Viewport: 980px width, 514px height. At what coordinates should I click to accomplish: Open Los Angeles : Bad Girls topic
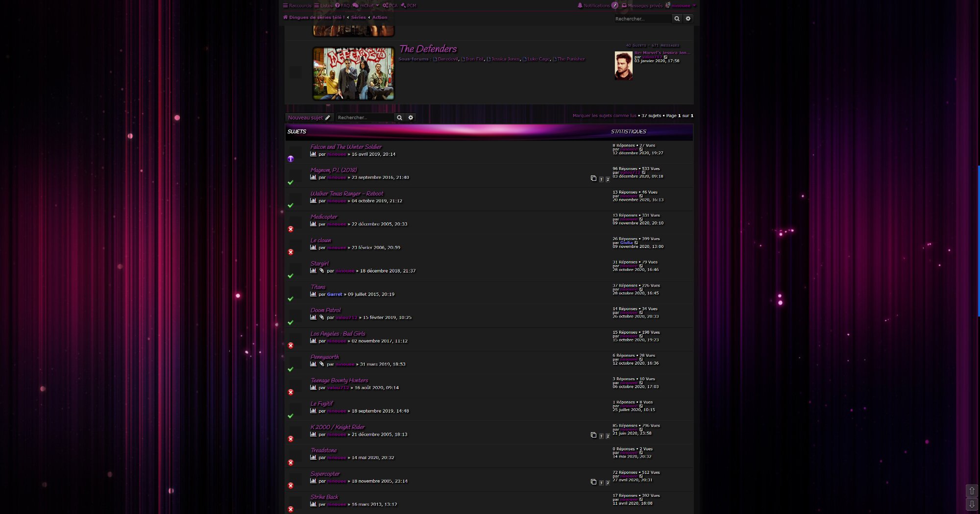pyautogui.click(x=338, y=334)
